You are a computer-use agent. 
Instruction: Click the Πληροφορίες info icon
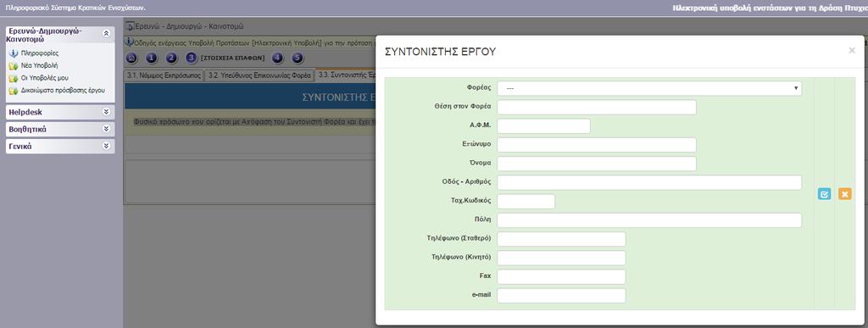14,53
